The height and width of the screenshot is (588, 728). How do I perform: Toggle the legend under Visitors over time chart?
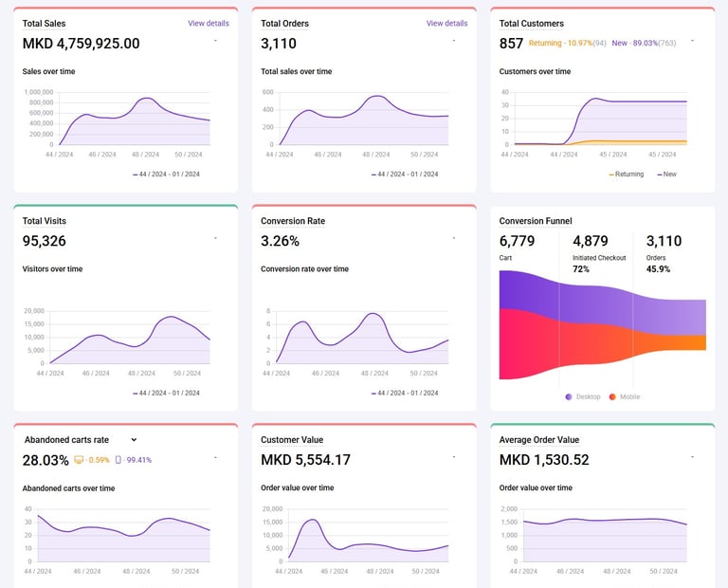click(x=166, y=393)
